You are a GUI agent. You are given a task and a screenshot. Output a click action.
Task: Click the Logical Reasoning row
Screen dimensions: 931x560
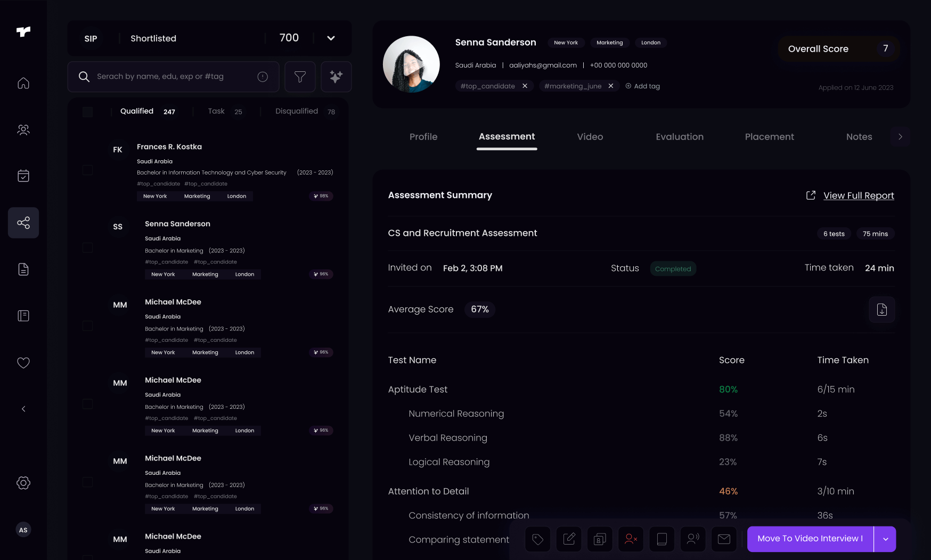pyautogui.click(x=641, y=462)
